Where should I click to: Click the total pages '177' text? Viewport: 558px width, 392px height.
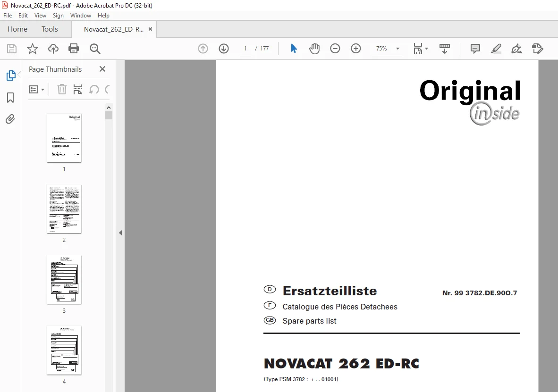(x=264, y=49)
